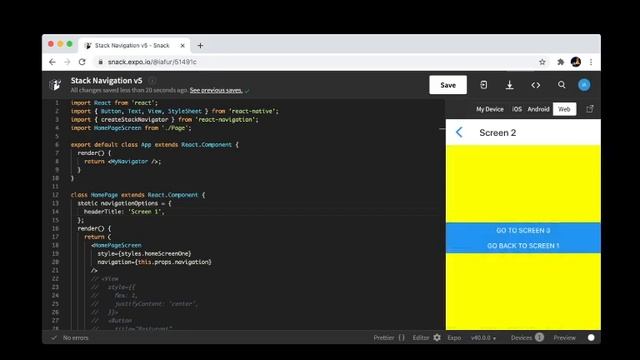Click the lock icon in address bar

[x=100, y=62]
